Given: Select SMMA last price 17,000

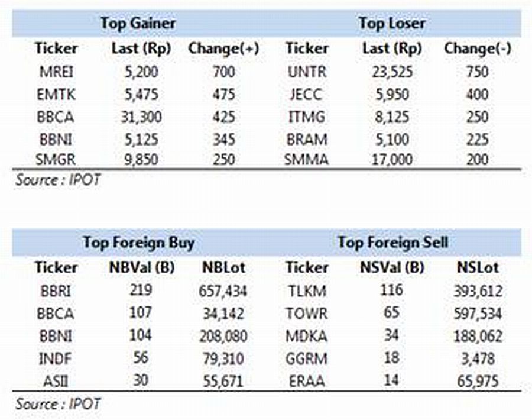Looking at the screenshot, I should pyautogui.click(x=392, y=160).
